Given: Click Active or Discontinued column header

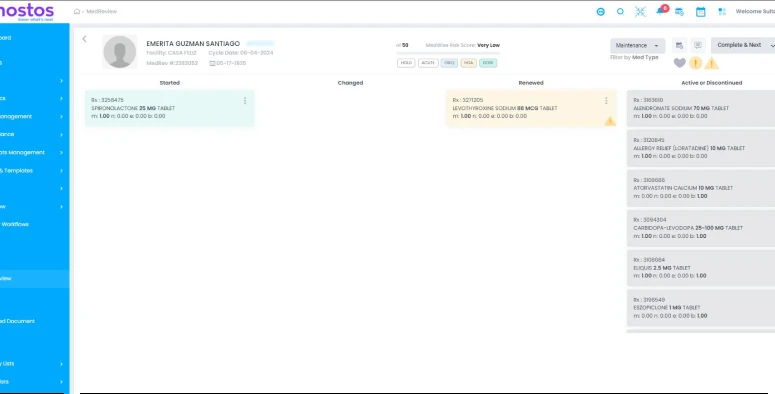Looking at the screenshot, I should click(711, 83).
